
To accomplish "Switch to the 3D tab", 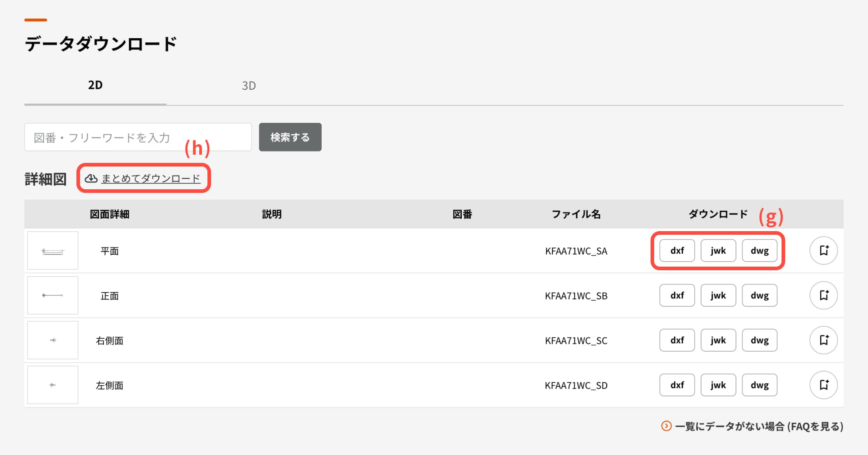I will pos(248,86).
